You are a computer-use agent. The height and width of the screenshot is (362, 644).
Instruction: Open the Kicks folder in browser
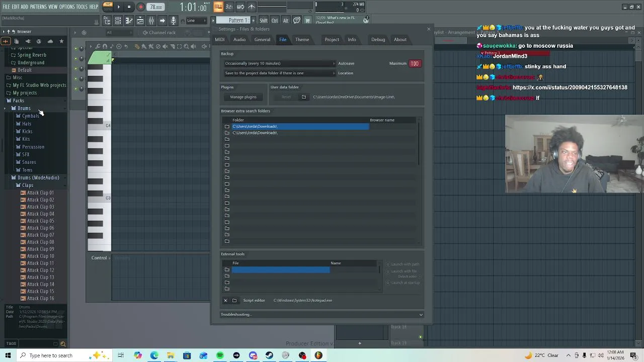click(27, 132)
